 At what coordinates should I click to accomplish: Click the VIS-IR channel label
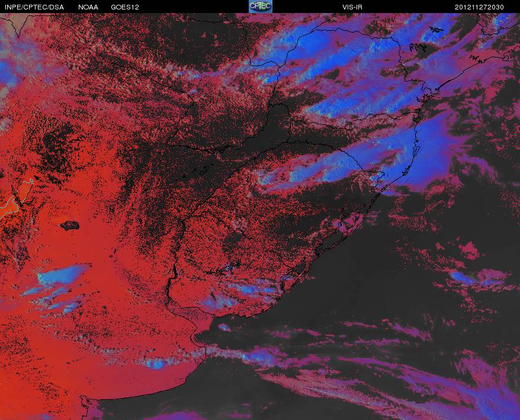coord(352,7)
